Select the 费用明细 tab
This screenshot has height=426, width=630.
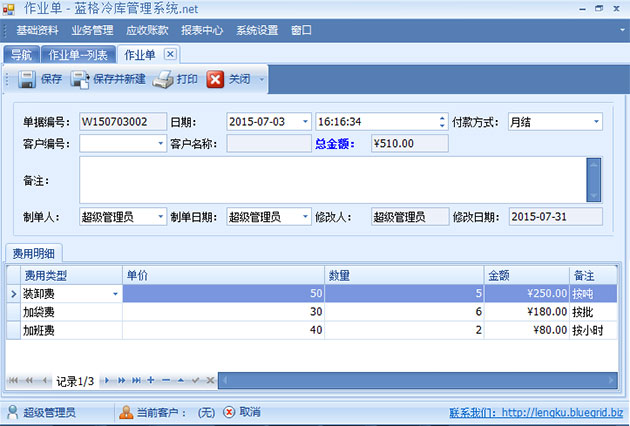tap(33, 253)
